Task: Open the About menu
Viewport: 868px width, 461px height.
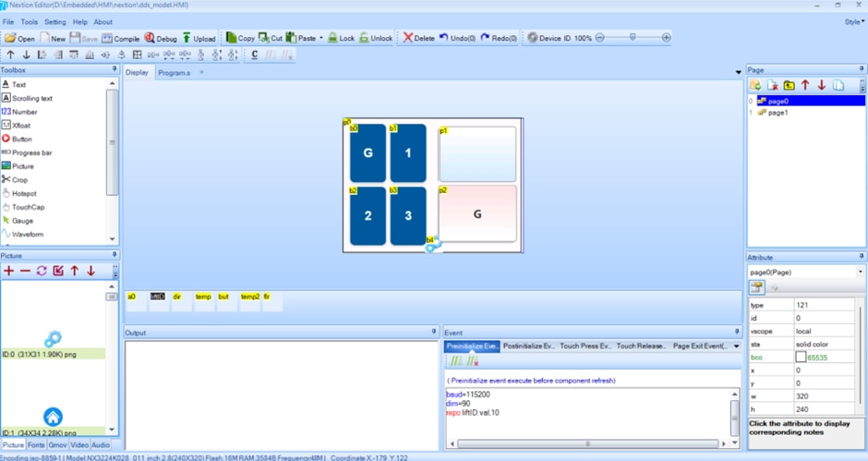Action: [103, 21]
